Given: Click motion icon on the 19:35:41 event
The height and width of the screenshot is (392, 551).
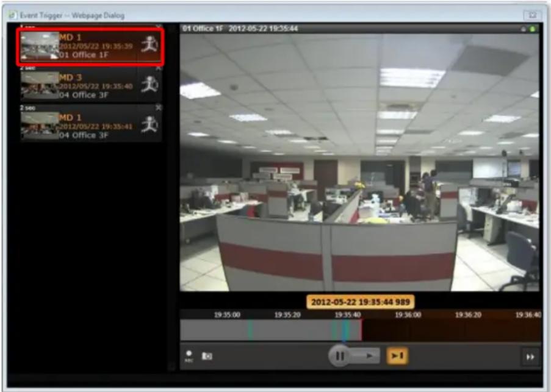Looking at the screenshot, I should [149, 124].
